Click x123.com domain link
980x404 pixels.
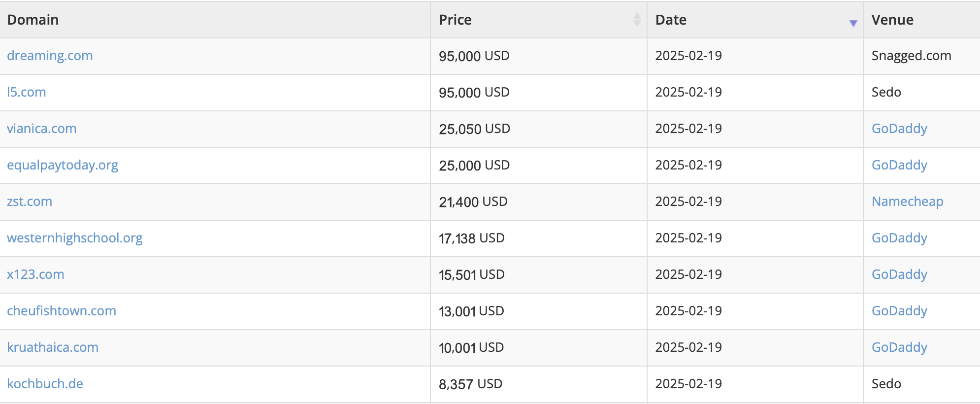tap(35, 274)
